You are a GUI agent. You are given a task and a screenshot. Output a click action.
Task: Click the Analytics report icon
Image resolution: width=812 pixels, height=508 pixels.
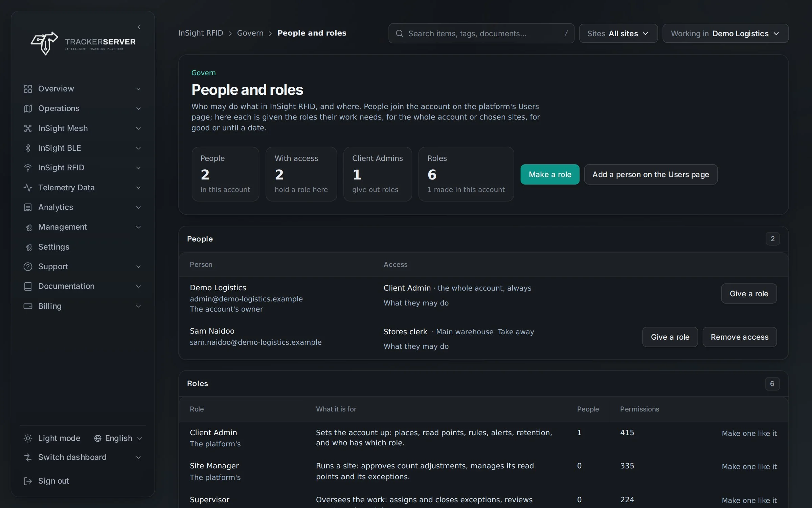[28, 207]
